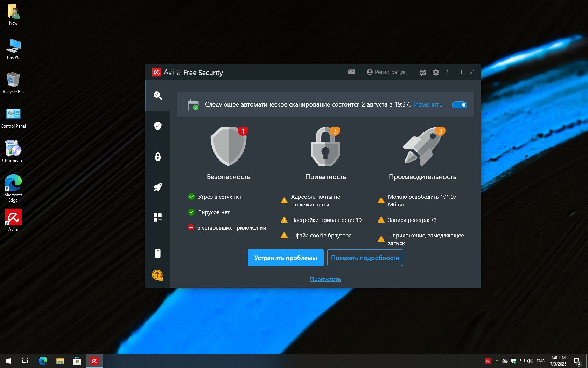
Task: Open the feedback chat icon in header
Action: pyautogui.click(x=423, y=73)
